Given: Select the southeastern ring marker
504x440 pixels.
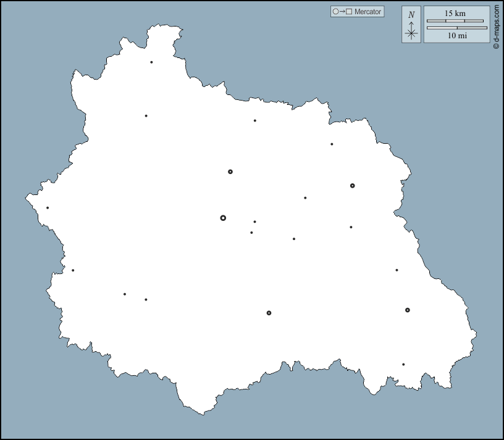Looking at the screenshot, I should 408,310.
